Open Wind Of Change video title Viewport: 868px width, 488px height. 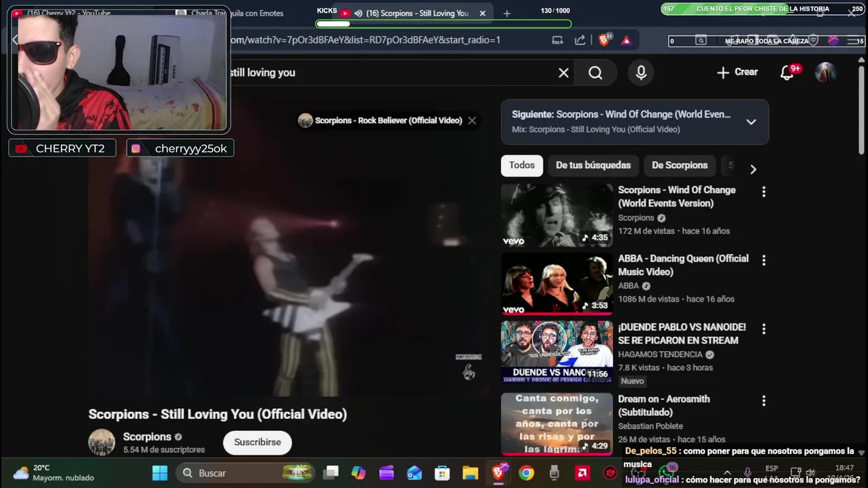tap(677, 197)
